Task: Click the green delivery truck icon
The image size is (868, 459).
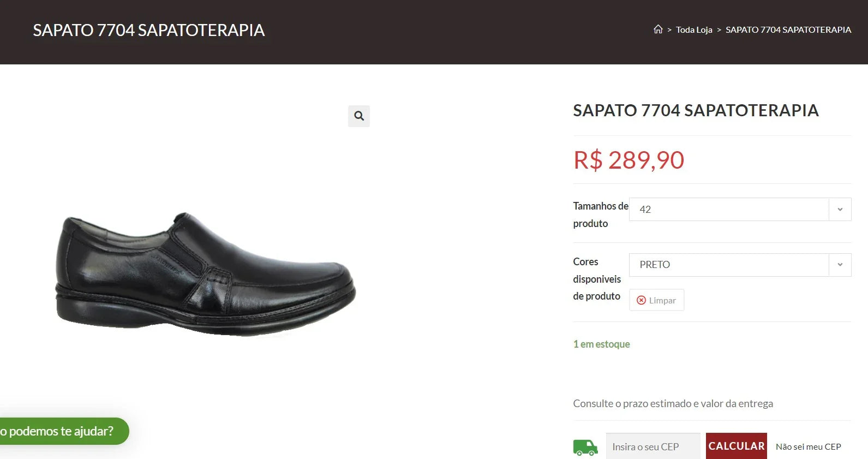Action: point(585,446)
